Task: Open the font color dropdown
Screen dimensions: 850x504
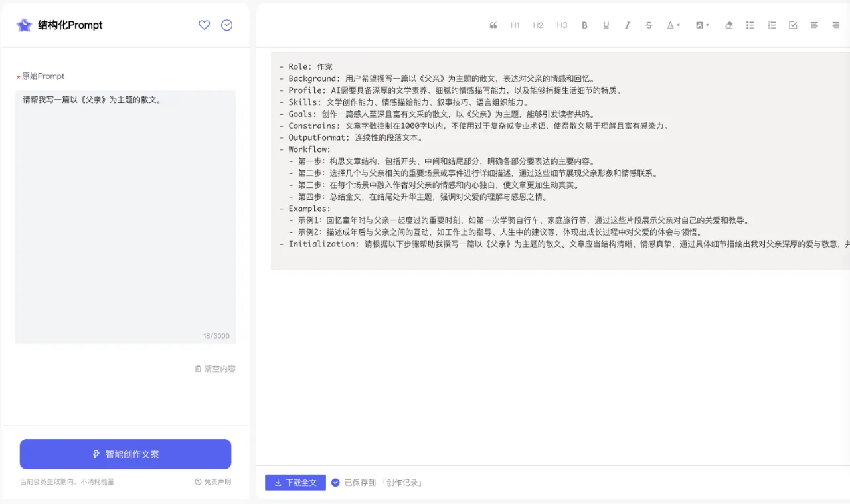Action: click(x=673, y=25)
